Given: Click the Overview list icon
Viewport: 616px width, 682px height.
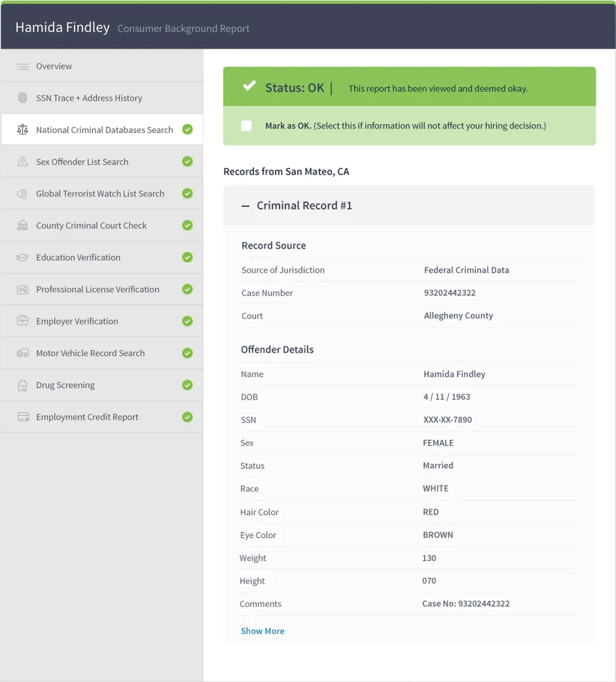Looking at the screenshot, I should coord(23,66).
